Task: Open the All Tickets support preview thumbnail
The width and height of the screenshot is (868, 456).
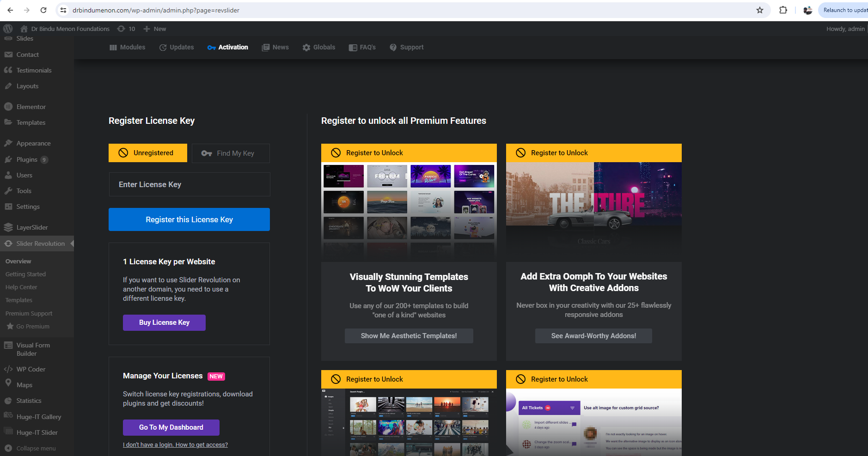Action: click(x=594, y=422)
